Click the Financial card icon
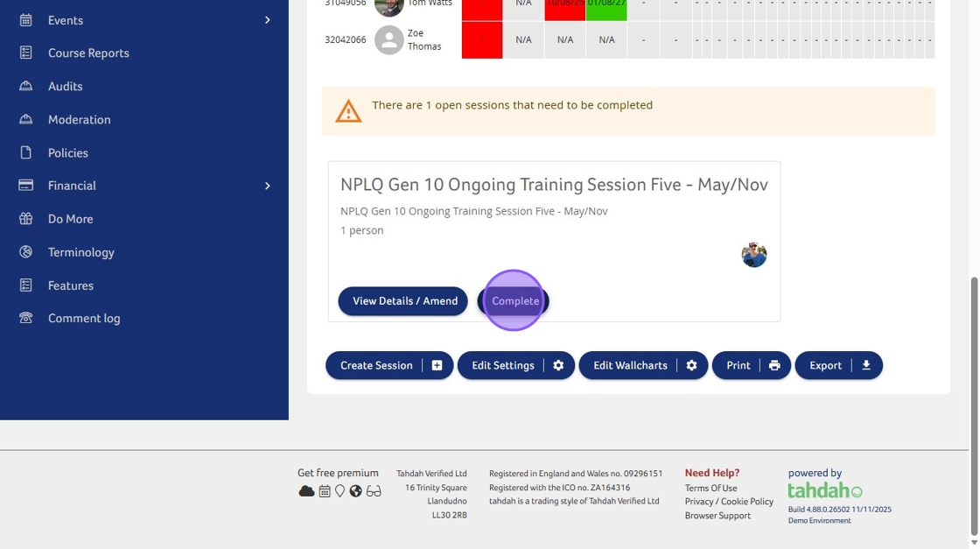 (x=25, y=185)
